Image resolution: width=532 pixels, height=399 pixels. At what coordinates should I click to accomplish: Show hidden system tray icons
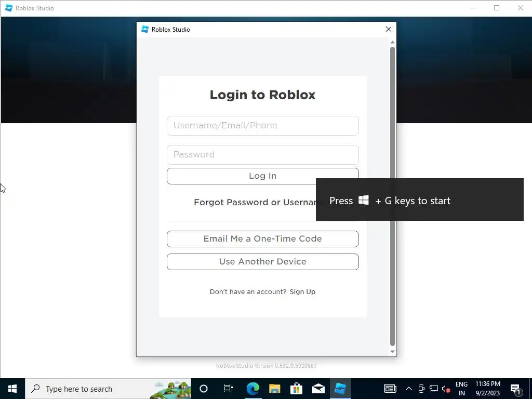click(x=409, y=389)
